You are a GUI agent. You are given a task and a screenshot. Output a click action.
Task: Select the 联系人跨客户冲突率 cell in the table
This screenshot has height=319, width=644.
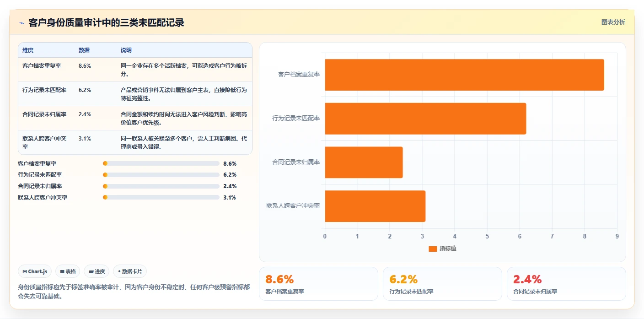click(x=45, y=143)
